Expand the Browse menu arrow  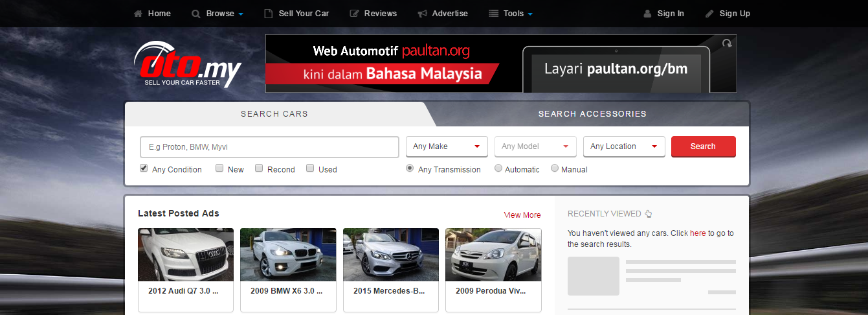[241, 14]
